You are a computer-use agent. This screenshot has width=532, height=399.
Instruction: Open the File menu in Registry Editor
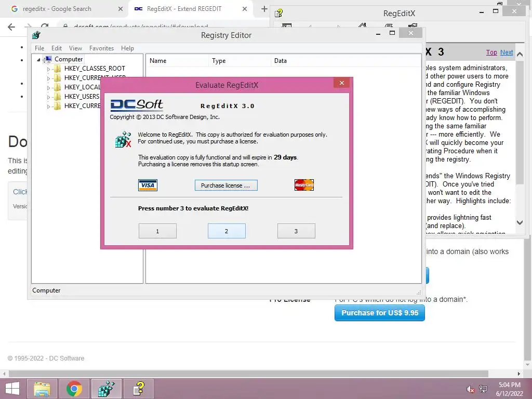39,48
